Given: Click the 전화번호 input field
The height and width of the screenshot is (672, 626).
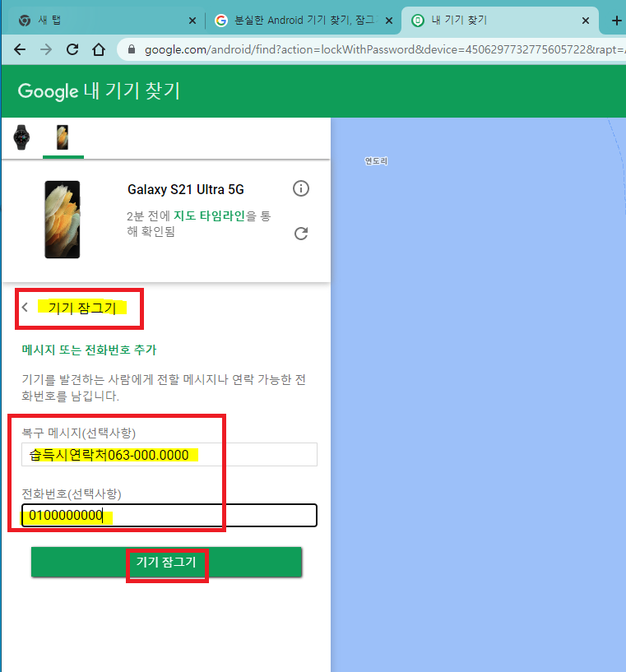Looking at the screenshot, I should click(169, 515).
